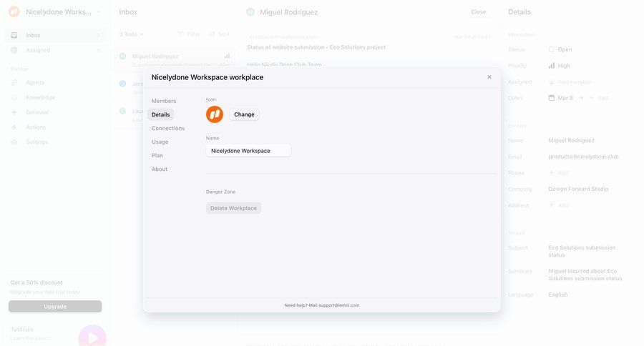Click Add end date in Dates row
644x346 pixels.
[x=599, y=98]
